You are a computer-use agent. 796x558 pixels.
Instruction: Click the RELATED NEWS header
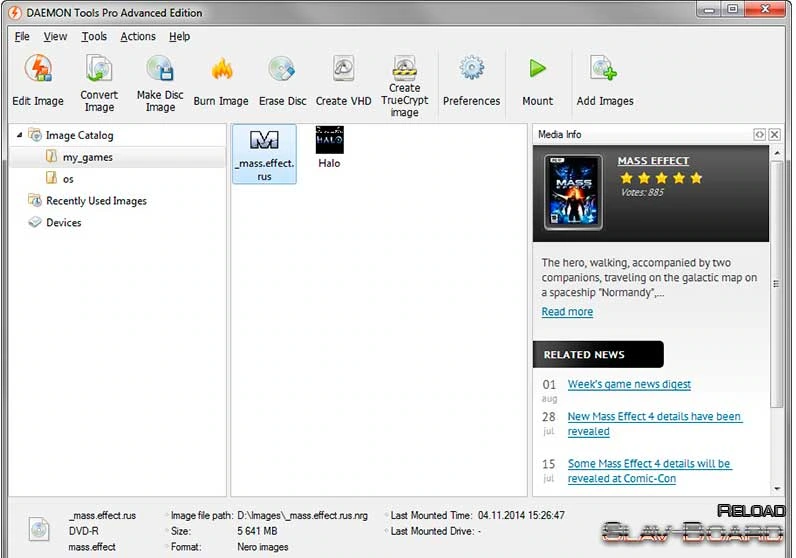tap(598, 354)
